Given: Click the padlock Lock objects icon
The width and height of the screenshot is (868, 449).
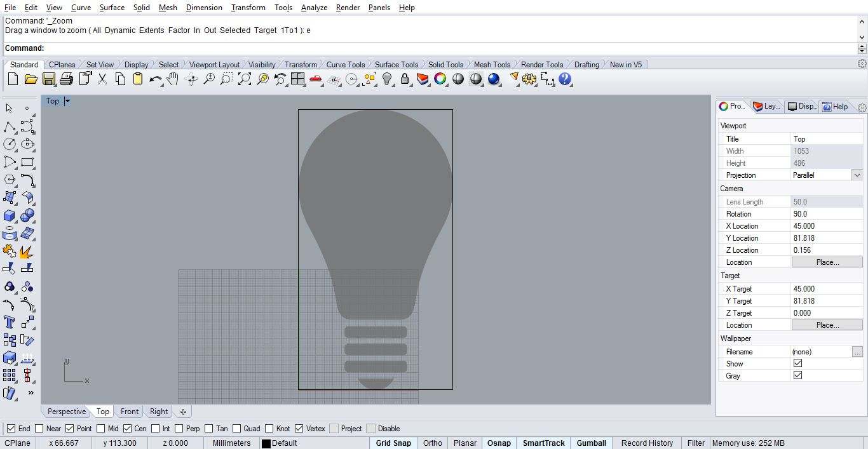Looking at the screenshot, I should pyautogui.click(x=405, y=79).
